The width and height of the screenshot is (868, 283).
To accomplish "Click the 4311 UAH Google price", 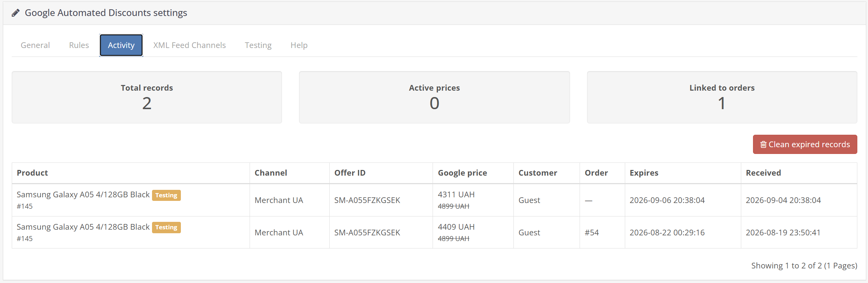I will pos(456,194).
